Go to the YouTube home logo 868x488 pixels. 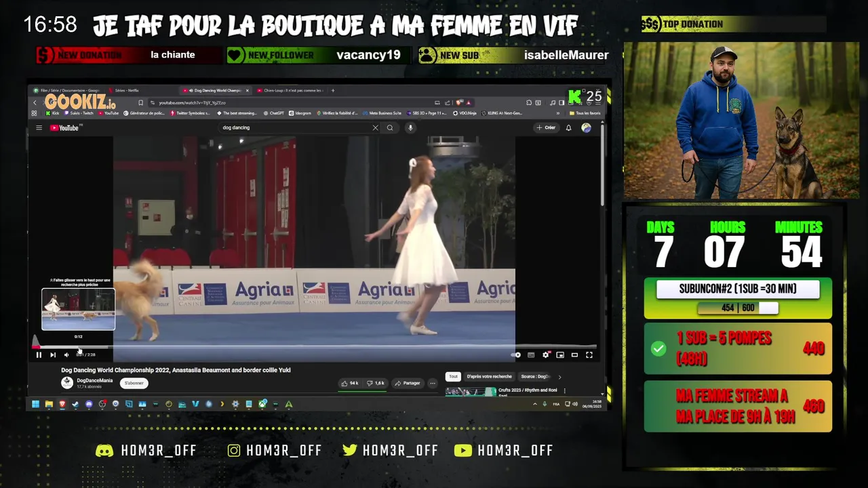65,127
